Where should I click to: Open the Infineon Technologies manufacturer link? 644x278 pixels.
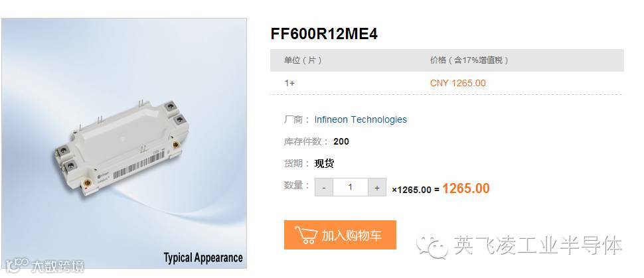(x=361, y=119)
